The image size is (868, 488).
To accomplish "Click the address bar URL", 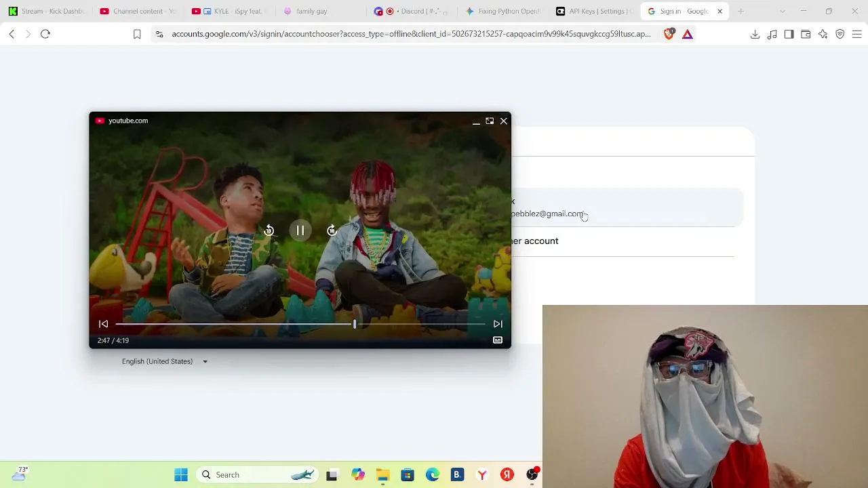I will pos(411,34).
